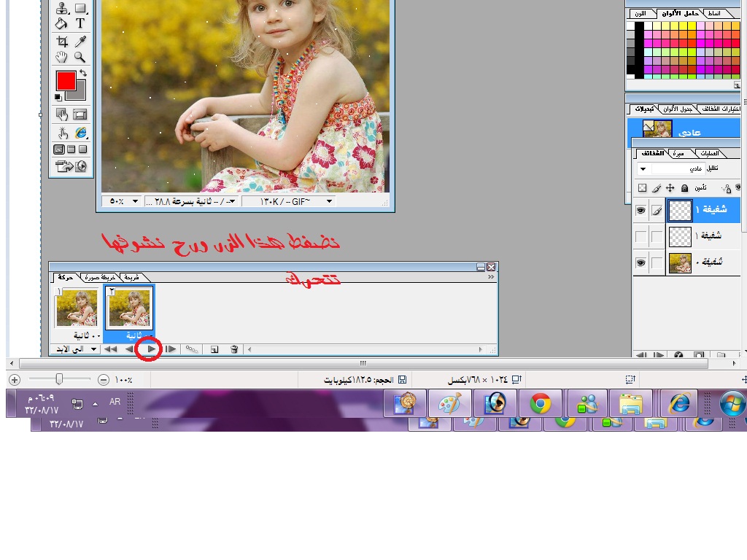Click the Zoom magnifier tool
Image resolution: width=747 pixels, height=560 pixels.
(80, 58)
